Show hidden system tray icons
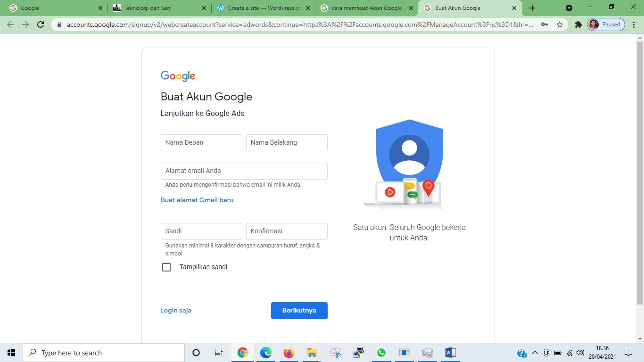 (x=535, y=353)
